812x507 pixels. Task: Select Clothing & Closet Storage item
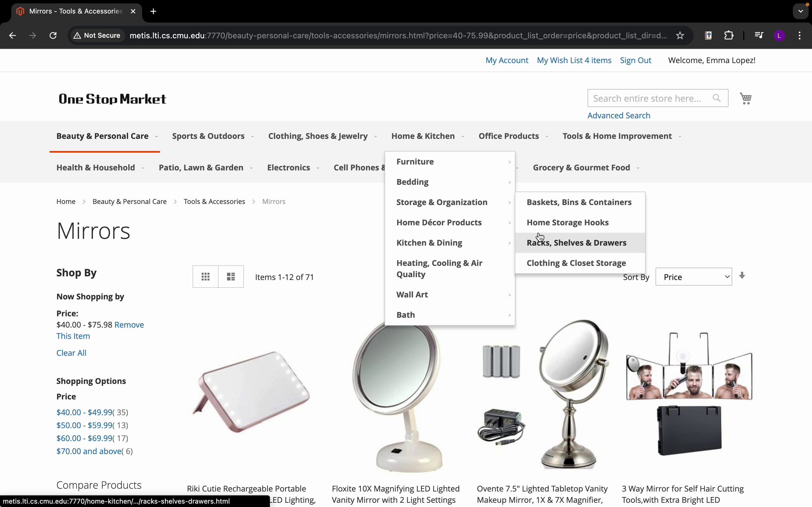(576, 263)
